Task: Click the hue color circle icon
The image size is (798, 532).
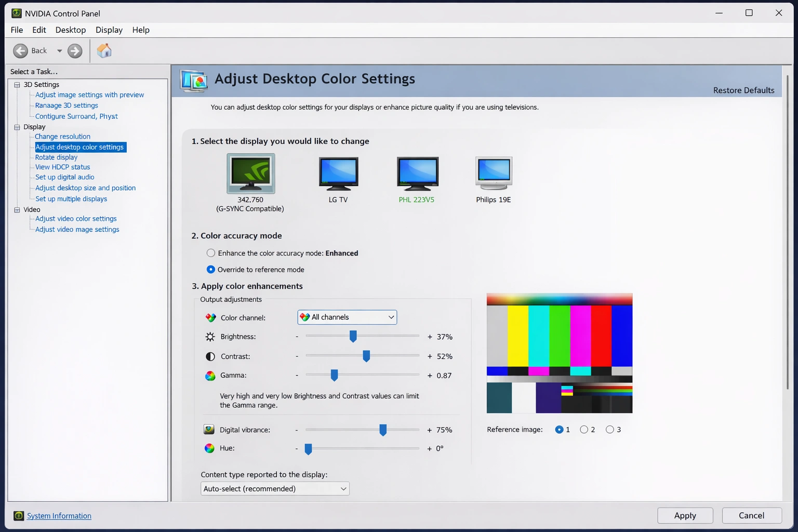Action: click(209, 448)
